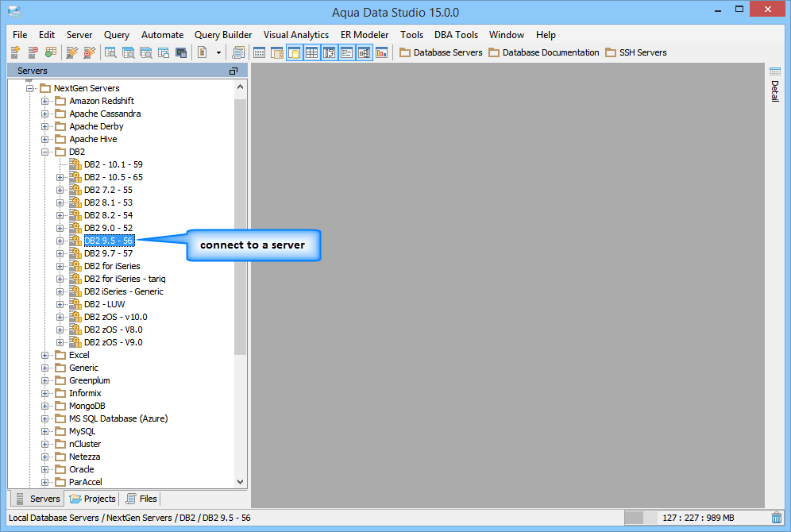791x532 pixels.
Task: Select the Servers bottom tab
Action: [38, 499]
